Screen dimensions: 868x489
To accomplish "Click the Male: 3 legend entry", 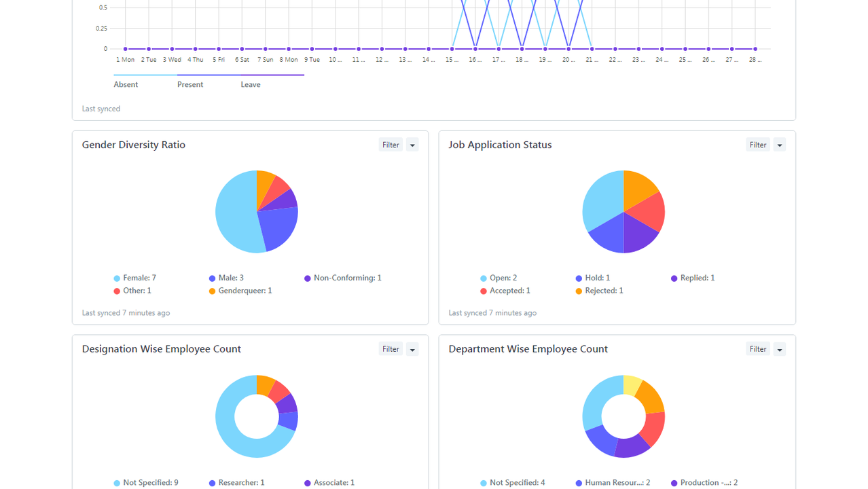I will click(x=227, y=278).
